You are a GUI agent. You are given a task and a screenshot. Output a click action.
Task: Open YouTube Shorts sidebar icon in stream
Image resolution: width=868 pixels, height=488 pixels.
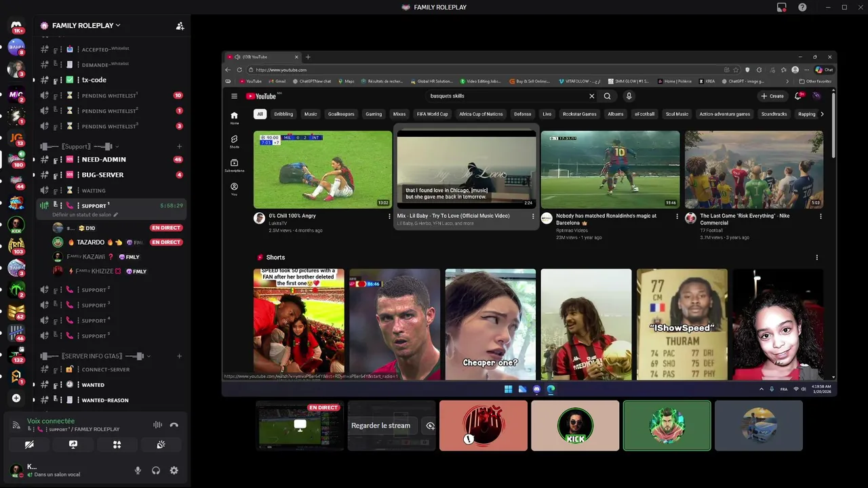234,141
